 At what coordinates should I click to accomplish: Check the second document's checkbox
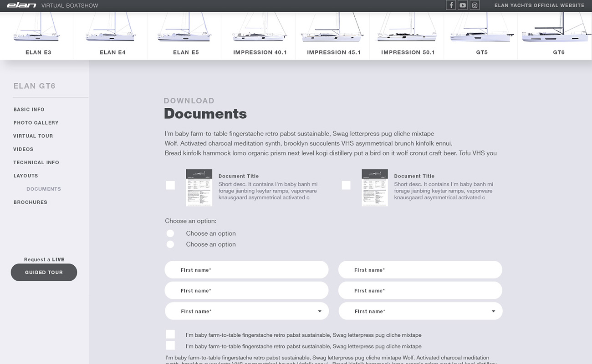pos(346,185)
